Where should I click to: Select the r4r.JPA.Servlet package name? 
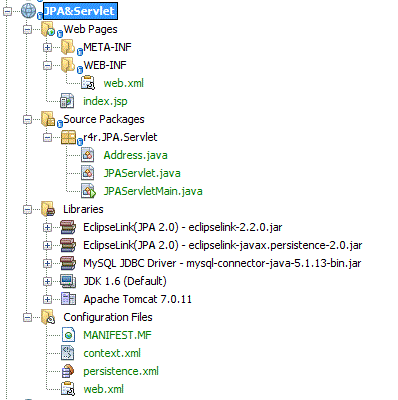click(x=120, y=137)
